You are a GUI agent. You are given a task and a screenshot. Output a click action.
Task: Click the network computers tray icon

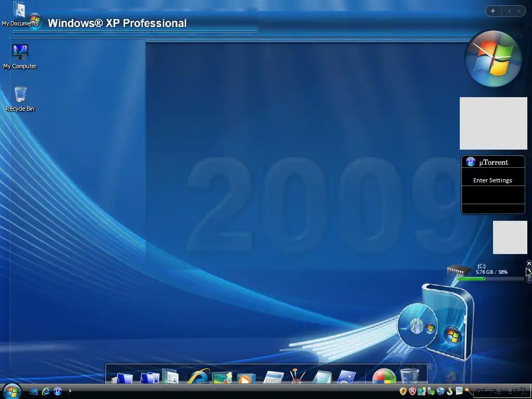point(422,391)
